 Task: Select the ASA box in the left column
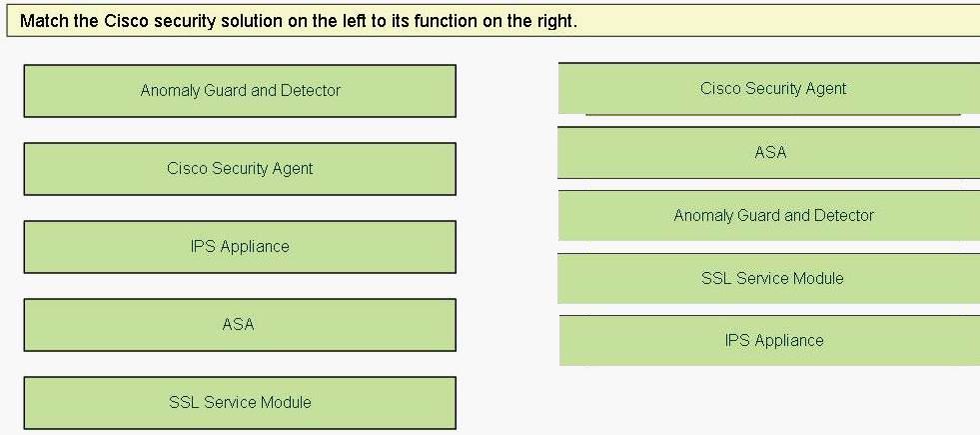240,325
